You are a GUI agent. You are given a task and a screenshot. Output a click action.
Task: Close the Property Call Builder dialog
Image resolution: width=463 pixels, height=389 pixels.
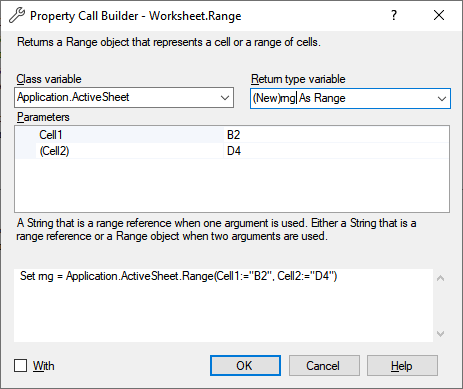[439, 15]
